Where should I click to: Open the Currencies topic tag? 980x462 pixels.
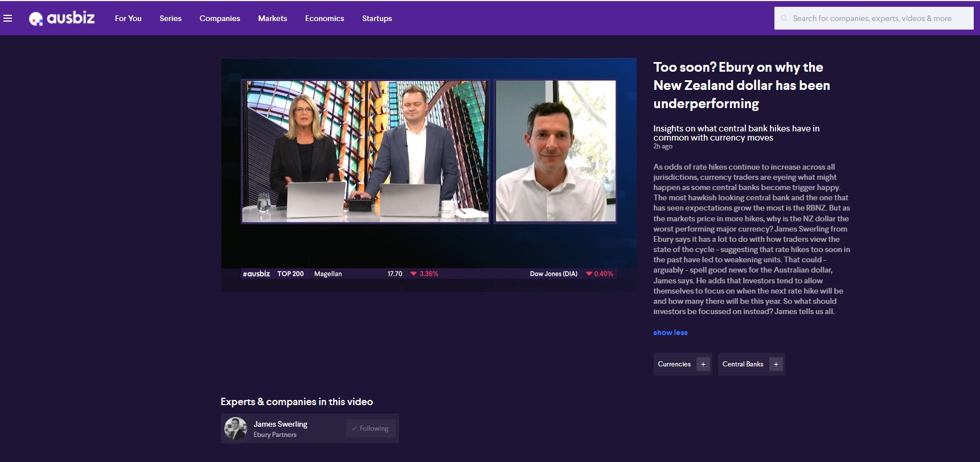(x=674, y=364)
